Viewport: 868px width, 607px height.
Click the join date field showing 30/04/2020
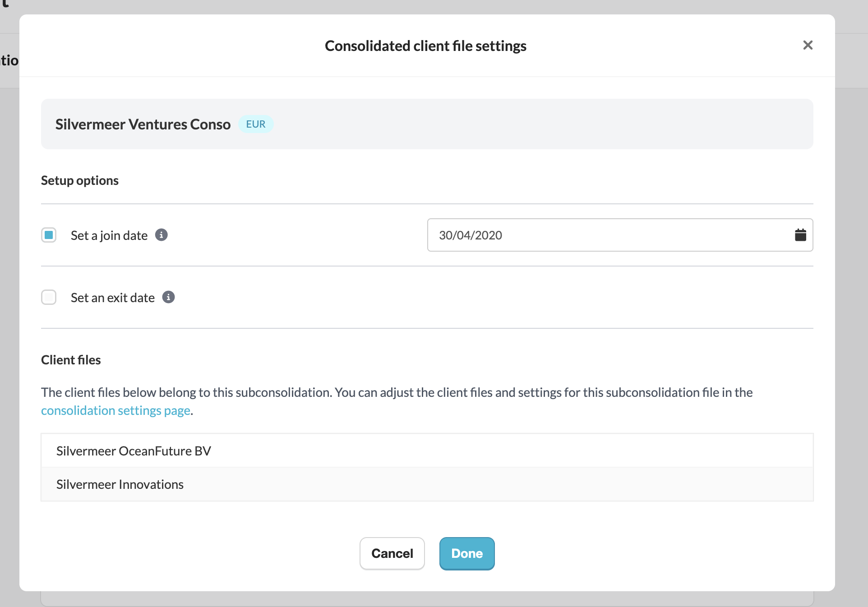(605, 235)
